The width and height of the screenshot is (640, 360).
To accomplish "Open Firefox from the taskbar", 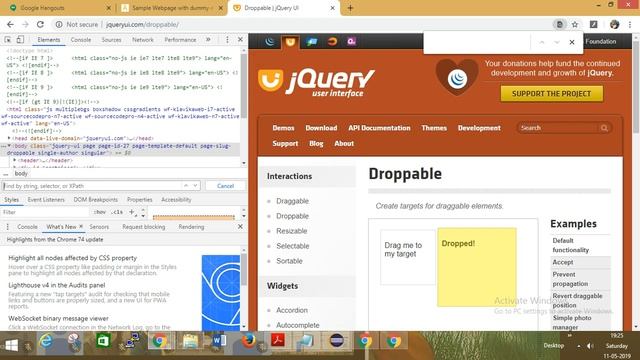I will (249, 340).
